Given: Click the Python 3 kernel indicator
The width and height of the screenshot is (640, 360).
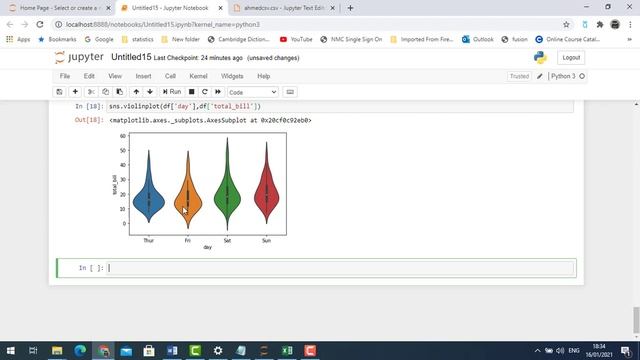Looking at the screenshot, I should (568, 76).
